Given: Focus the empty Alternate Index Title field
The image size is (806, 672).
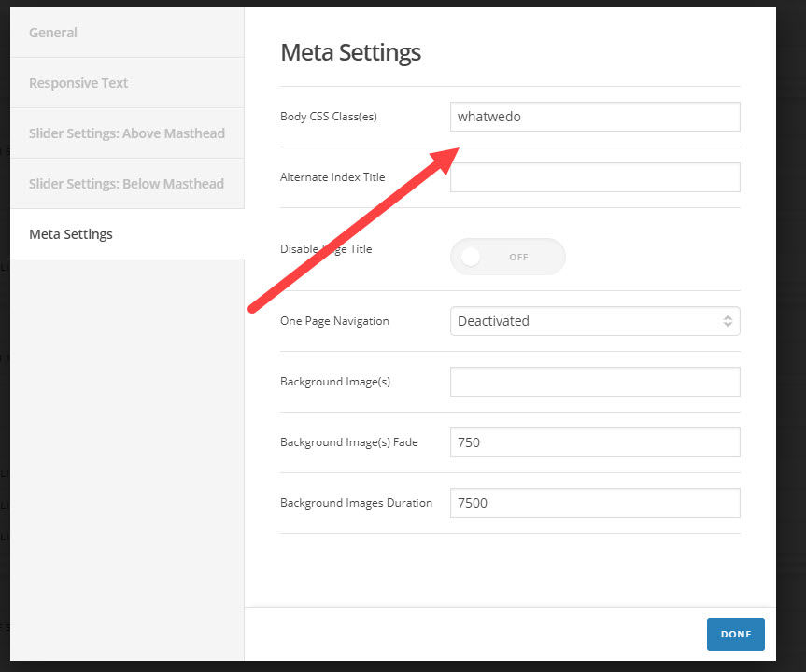Looking at the screenshot, I should [595, 177].
